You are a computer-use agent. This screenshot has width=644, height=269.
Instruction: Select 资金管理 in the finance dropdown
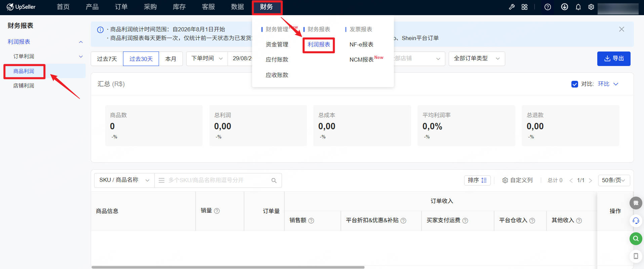click(277, 44)
